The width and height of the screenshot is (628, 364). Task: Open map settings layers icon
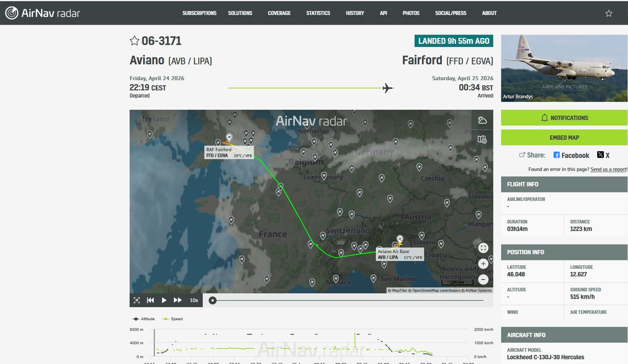(x=483, y=140)
